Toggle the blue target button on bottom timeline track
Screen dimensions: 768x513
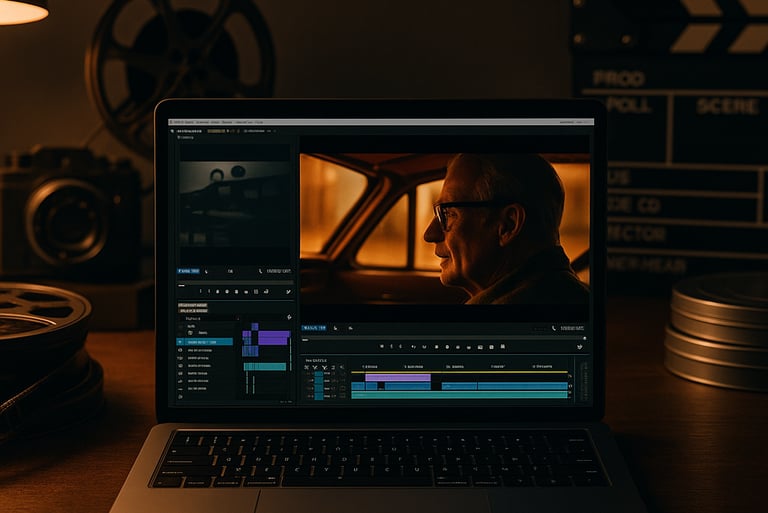pos(319,396)
